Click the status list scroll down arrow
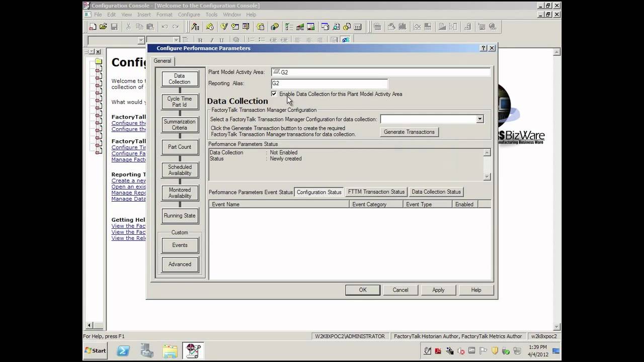 (x=487, y=176)
